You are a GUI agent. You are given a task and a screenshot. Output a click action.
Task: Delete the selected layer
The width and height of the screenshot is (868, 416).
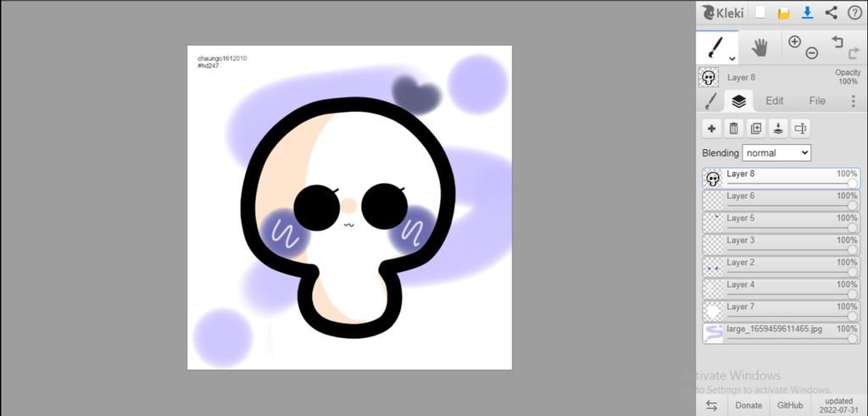(733, 129)
